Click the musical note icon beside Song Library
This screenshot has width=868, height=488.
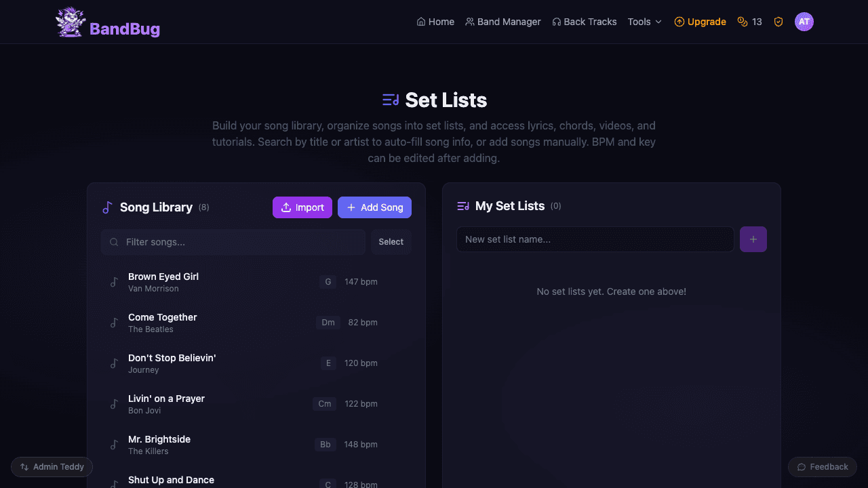point(106,207)
